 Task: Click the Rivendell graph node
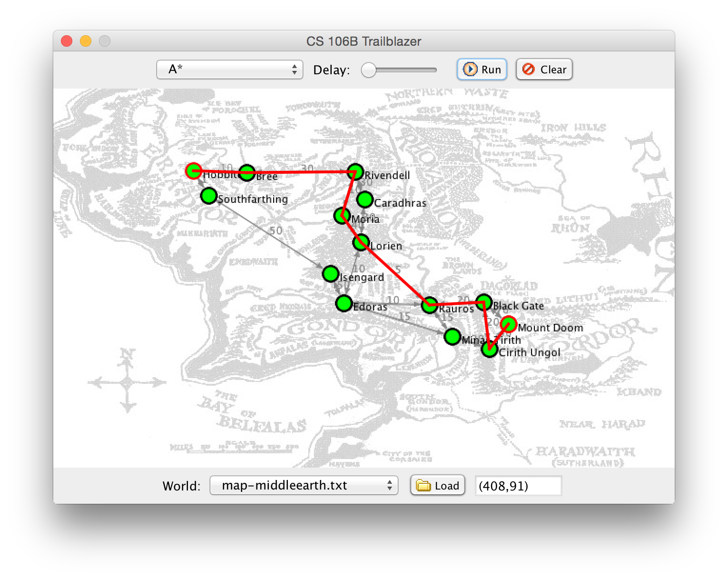click(x=355, y=172)
